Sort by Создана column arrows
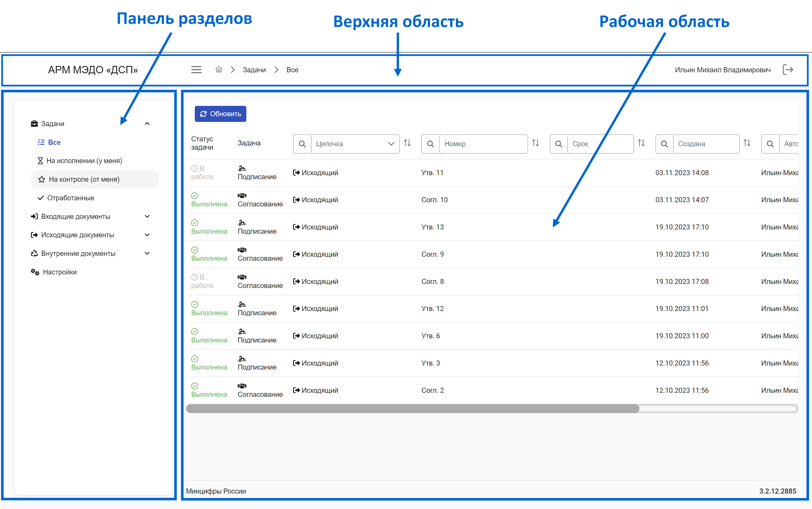 pos(747,143)
